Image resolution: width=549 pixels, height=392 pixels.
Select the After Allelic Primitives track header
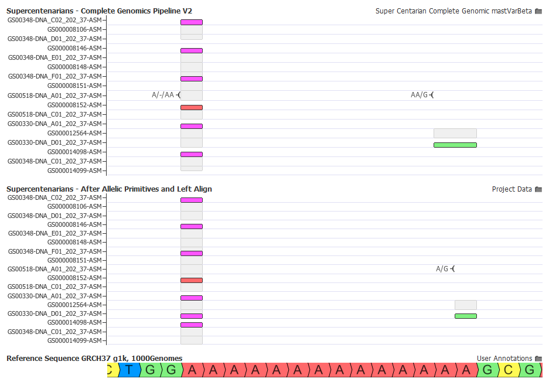(x=109, y=189)
